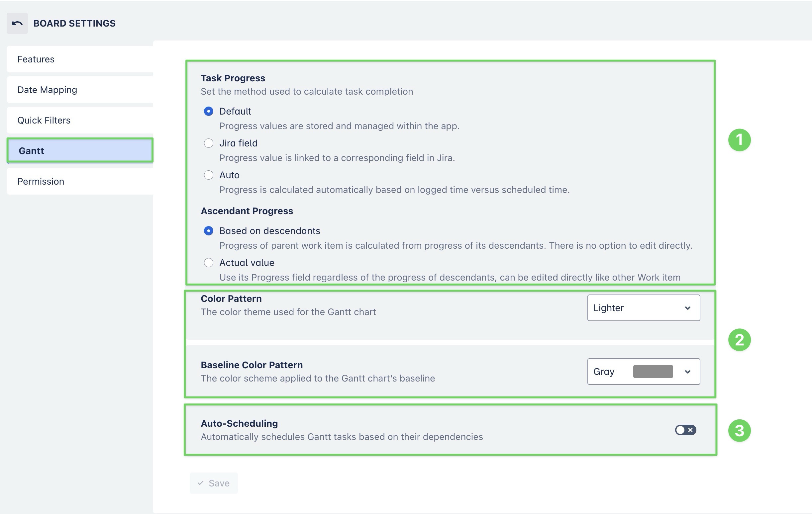Viewport: 812px width, 514px height.
Task: Click the Lighter dropdown chevron
Action: point(687,308)
